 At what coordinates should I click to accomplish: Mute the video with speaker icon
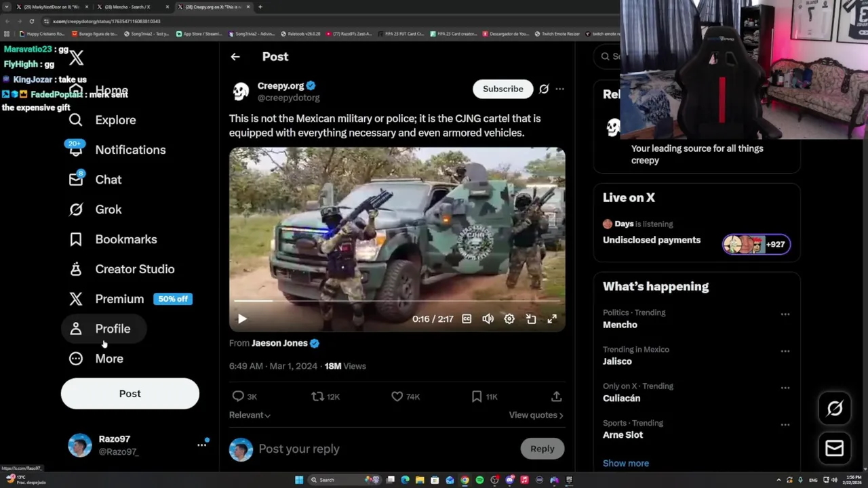(x=488, y=319)
